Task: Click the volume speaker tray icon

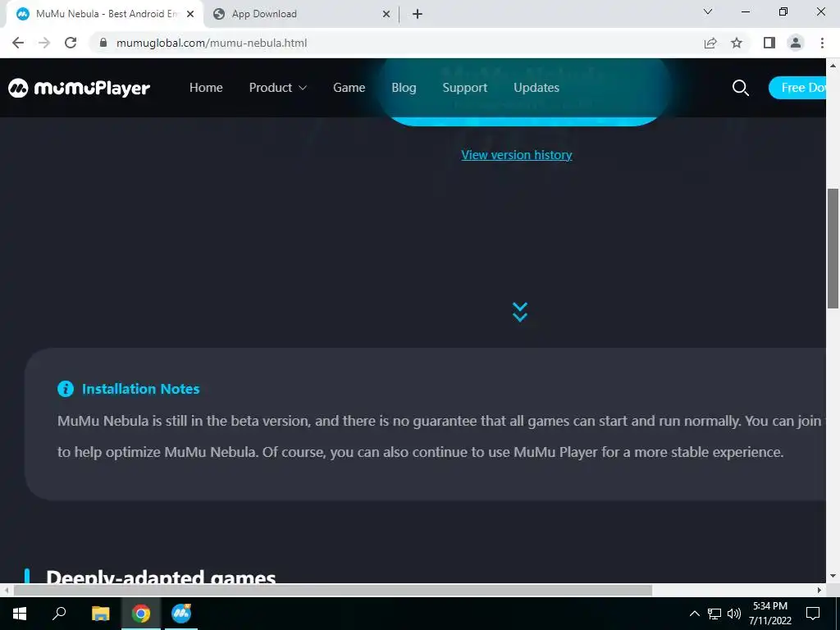Action: click(734, 614)
